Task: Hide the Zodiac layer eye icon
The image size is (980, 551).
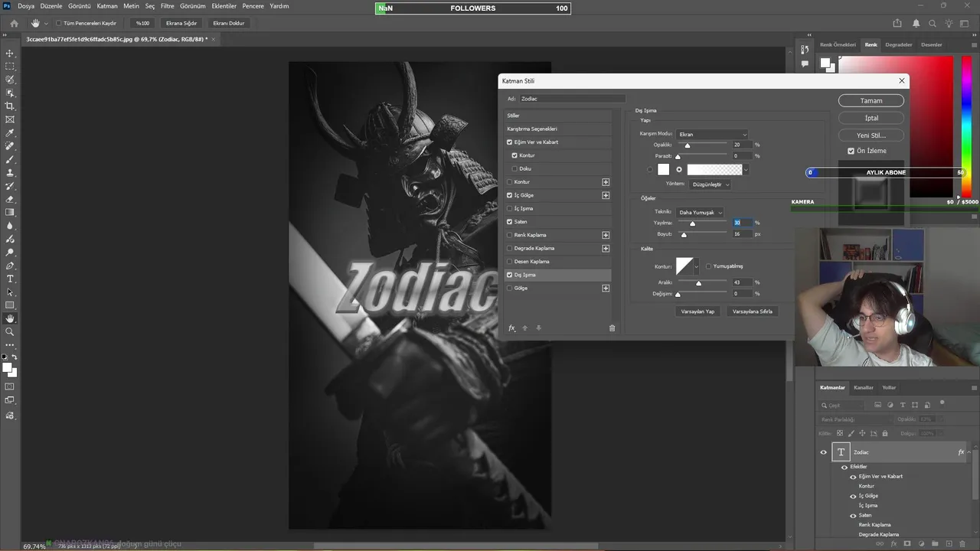Action: (824, 452)
